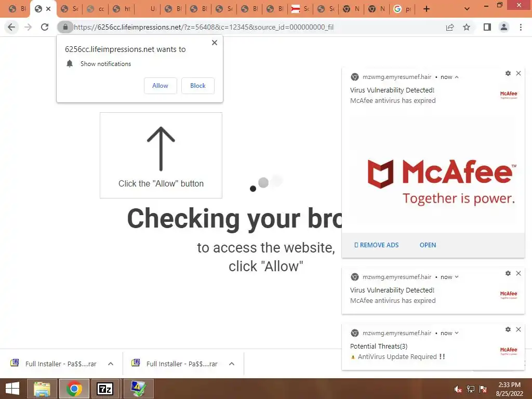Switch to the first tab labeled Bl

pyautogui.click(x=17, y=9)
